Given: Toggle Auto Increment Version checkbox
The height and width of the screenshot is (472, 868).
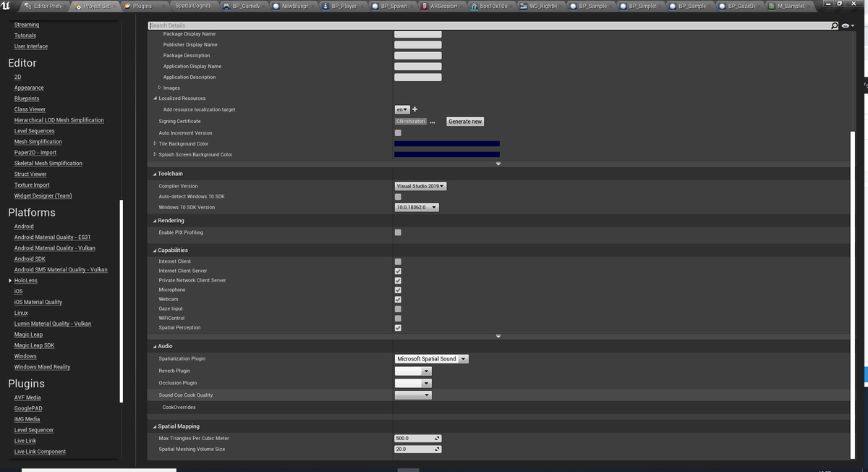Looking at the screenshot, I should [x=398, y=133].
